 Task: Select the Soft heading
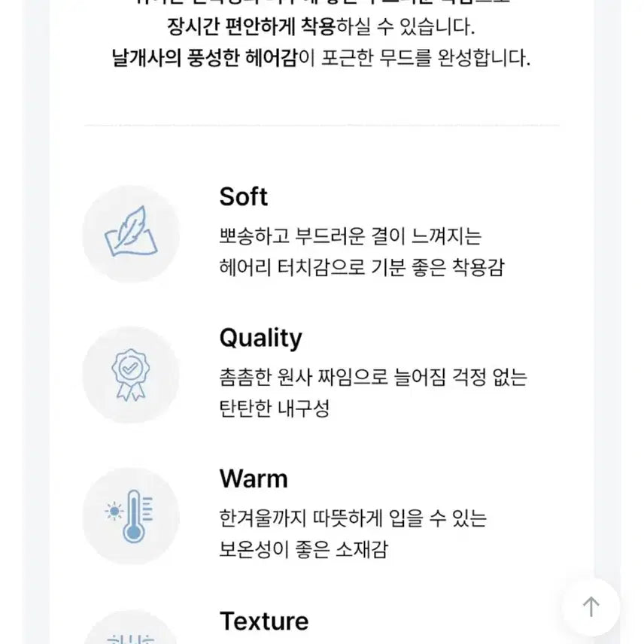tap(243, 197)
